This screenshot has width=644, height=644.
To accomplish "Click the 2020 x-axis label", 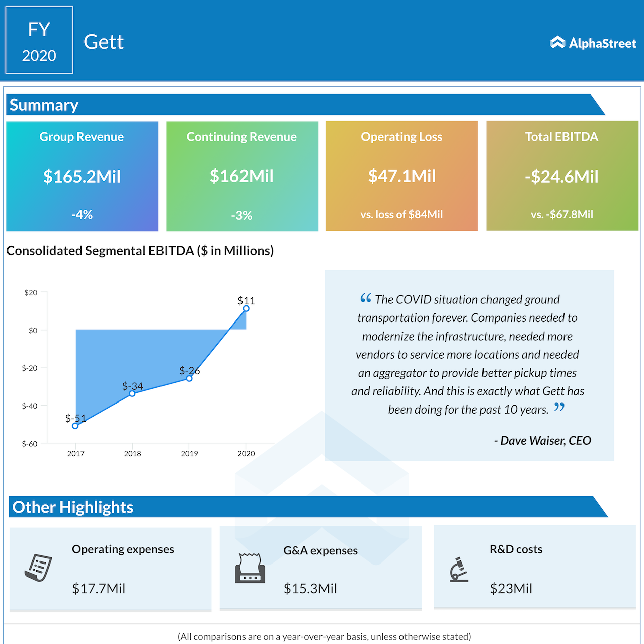I will (247, 453).
